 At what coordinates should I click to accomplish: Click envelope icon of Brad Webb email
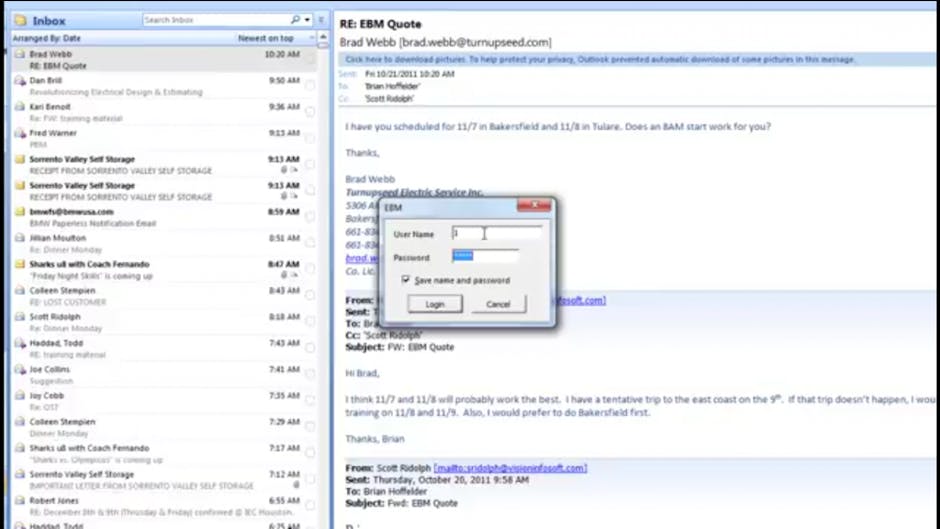20,54
